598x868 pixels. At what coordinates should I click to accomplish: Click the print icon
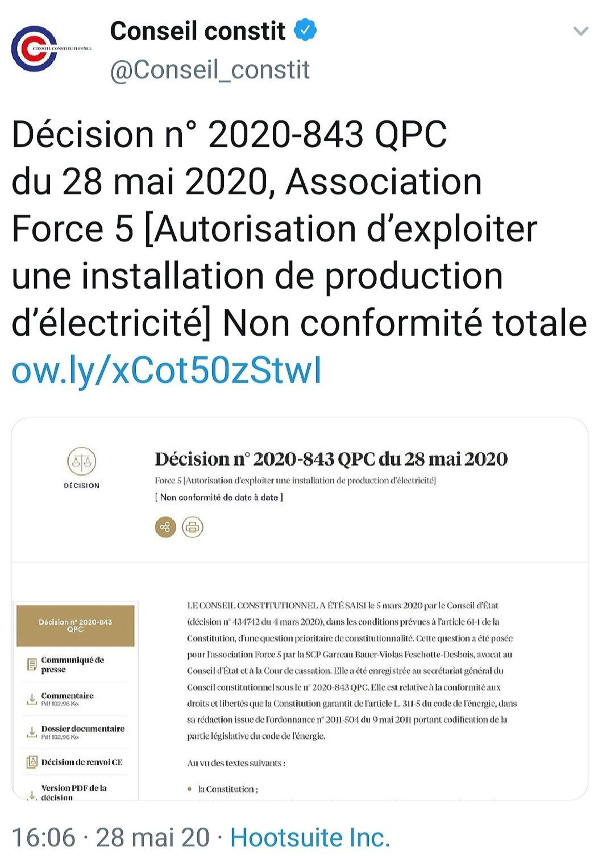[x=193, y=527]
